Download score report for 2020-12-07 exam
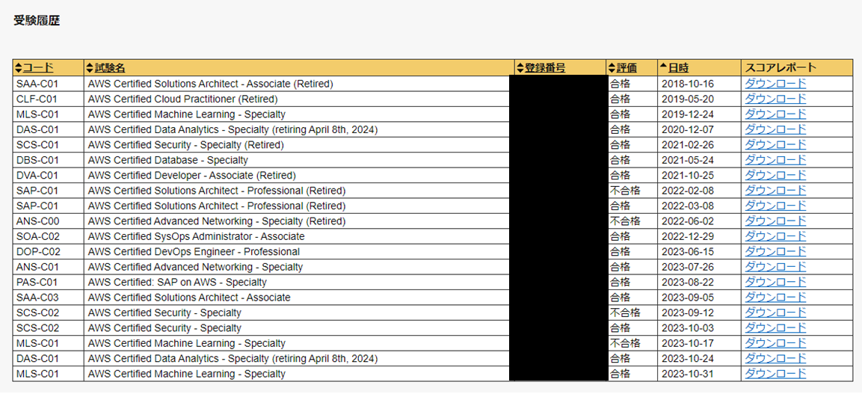Viewport: 868px width, 400px height. (775, 129)
